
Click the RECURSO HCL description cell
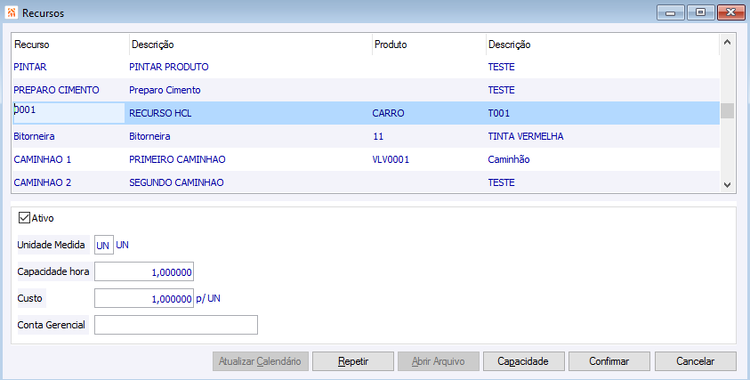coord(160,113)
